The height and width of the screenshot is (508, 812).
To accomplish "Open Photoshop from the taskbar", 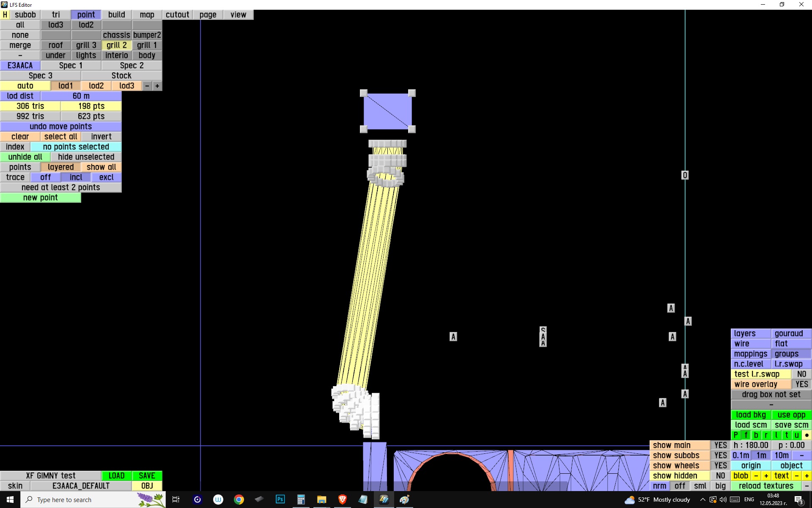I will tap(280, 500).
